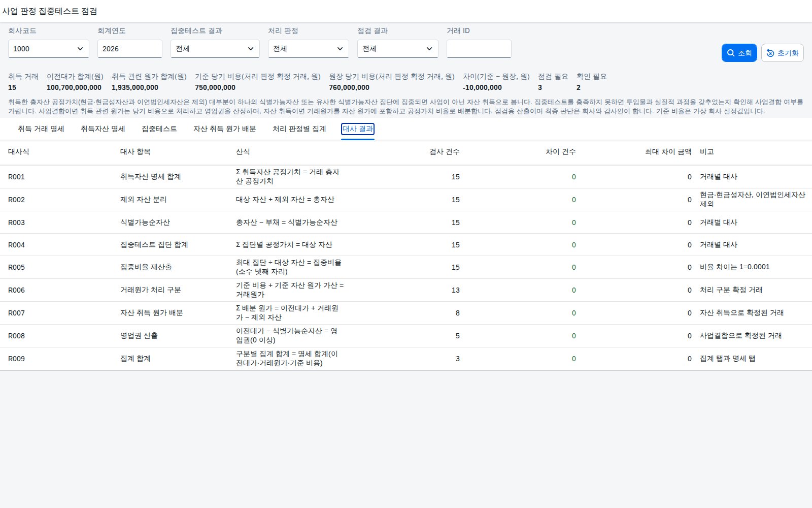Click the 원장 당기 비용 value 760,000,000

[x=349, y=87]
